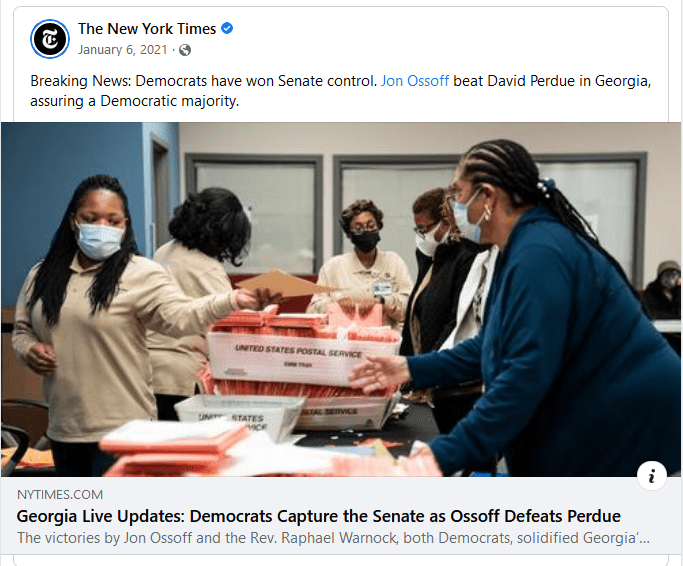Click the New York Times profile avatar

point(49,39)
